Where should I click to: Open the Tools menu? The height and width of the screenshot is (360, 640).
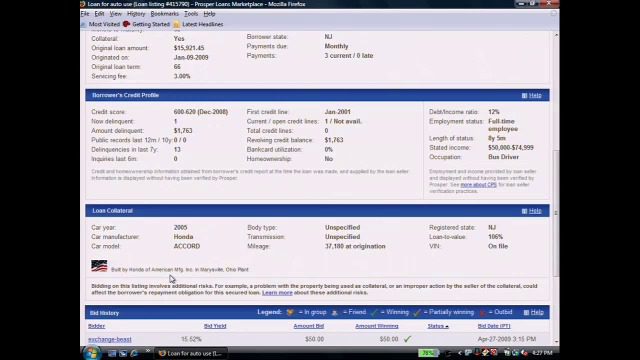(x=191, y=14)
